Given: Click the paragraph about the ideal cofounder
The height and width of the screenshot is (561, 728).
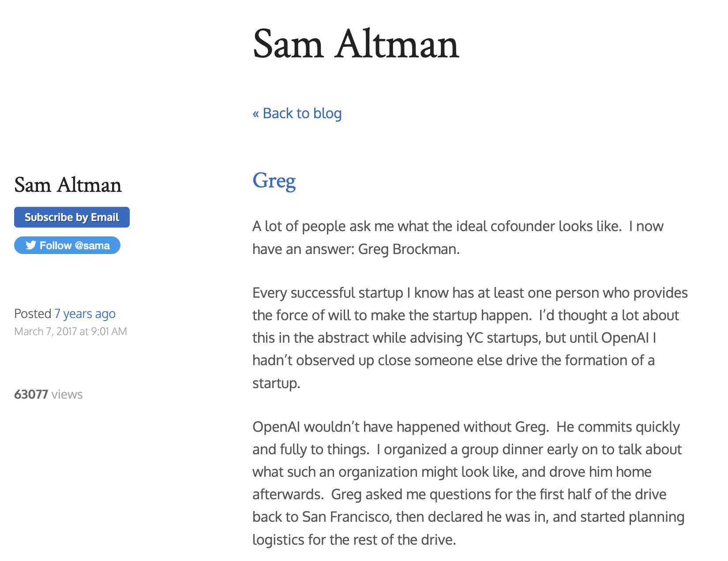Looking at the screenshot, I should [458, 238].
